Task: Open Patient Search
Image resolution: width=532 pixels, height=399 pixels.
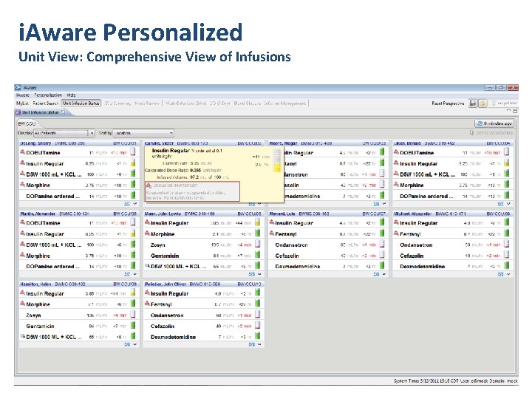Action: 46,103
